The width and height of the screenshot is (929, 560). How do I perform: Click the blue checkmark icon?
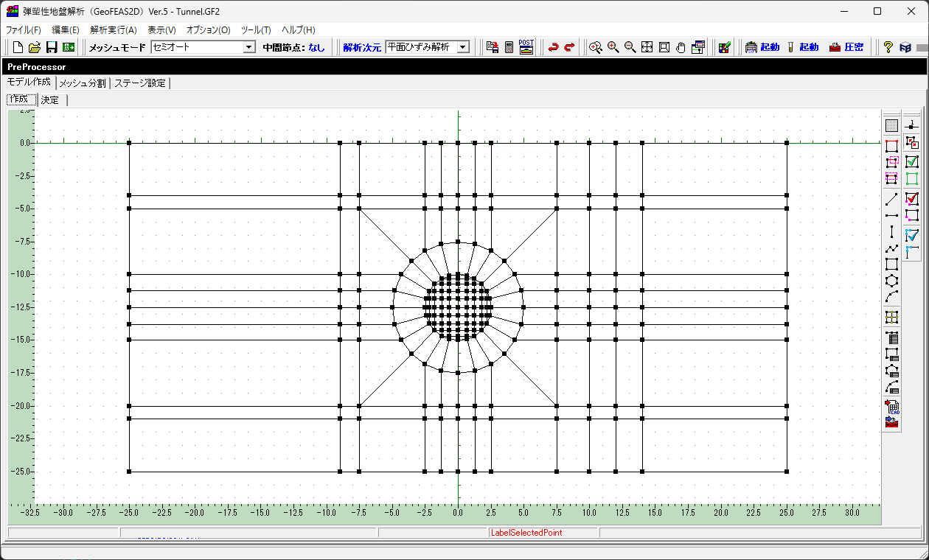pyautogui.click(x=912, y=234)
